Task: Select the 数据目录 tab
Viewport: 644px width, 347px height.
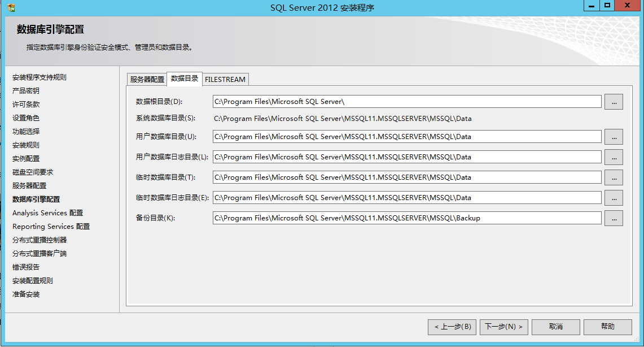Action: [185, 79]
